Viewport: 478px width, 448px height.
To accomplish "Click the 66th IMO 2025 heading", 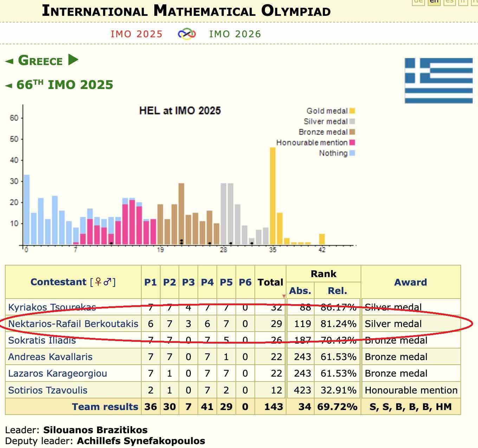I will pos(65,85).
